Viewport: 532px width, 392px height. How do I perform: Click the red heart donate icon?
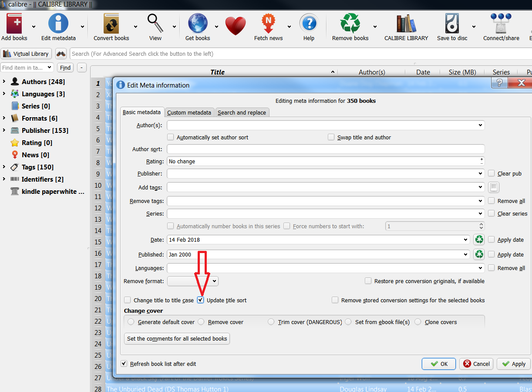pyautogui.click(x=236, y=26)
